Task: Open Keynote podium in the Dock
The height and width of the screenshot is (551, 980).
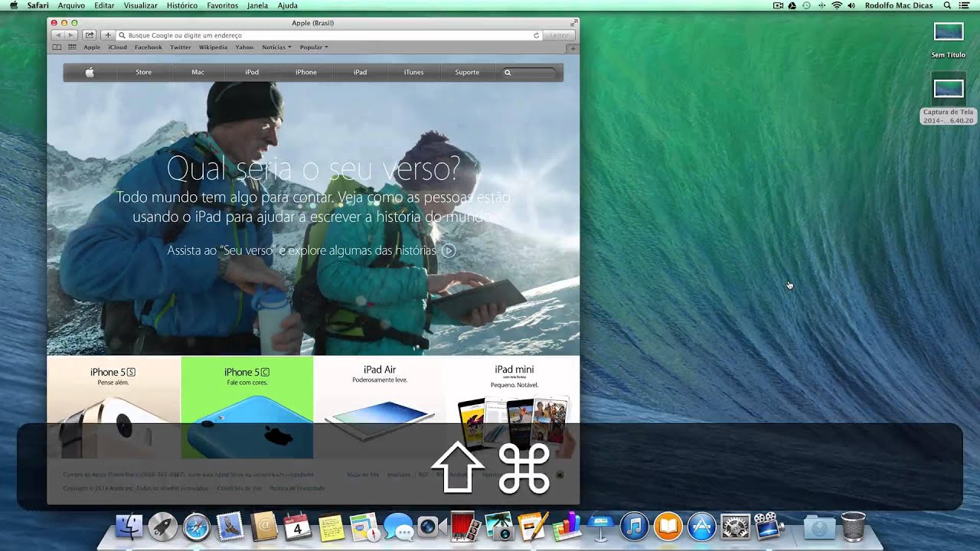Action: click(x=600, y=527)
